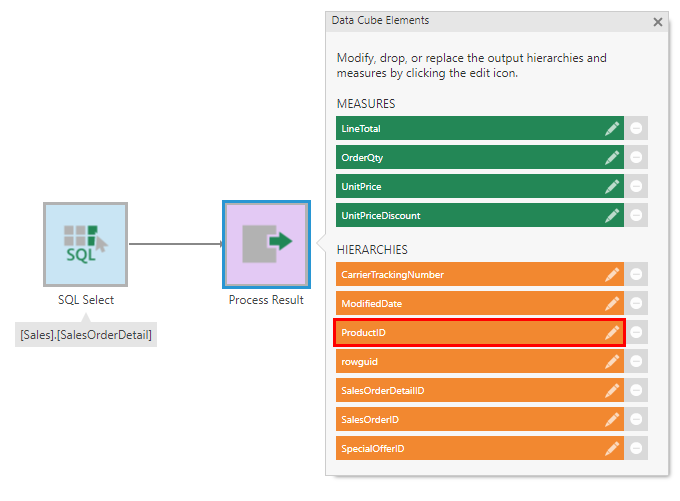Edit the CarrierTrackingNumber hierarchy
Screen dimensions: 680x501
tap(612, 275)
